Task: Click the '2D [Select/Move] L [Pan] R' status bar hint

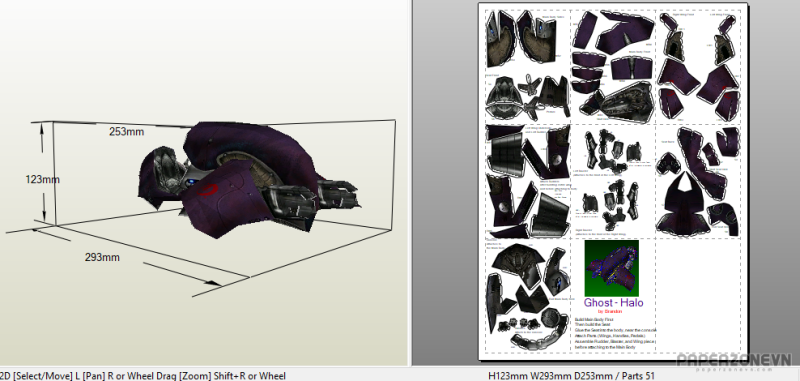Action: (143, 376)
